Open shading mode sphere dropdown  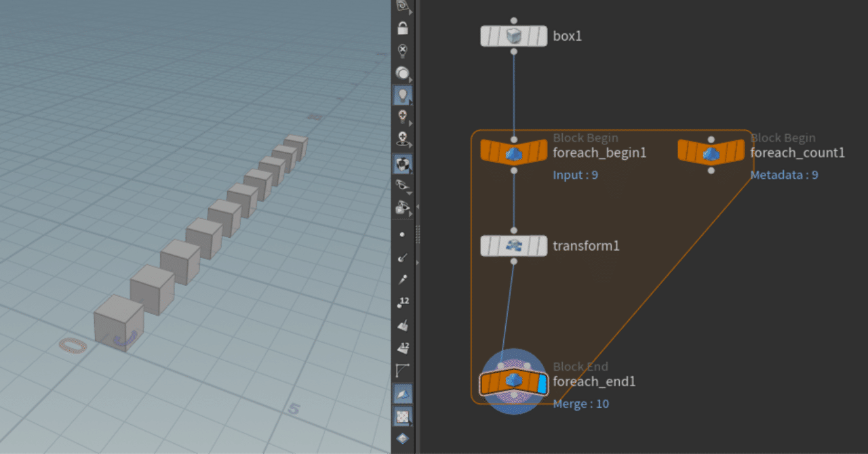click(403, 73)
